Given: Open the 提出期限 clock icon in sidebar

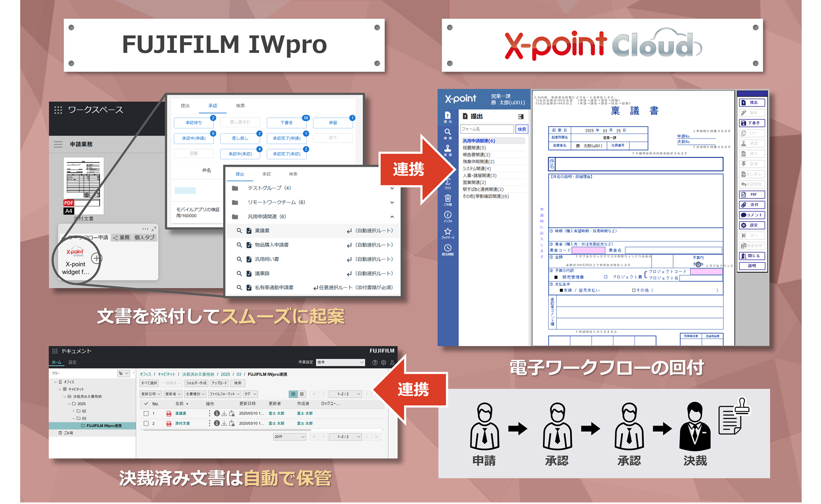Looking at the screenshot, I should tap(448, 248).
